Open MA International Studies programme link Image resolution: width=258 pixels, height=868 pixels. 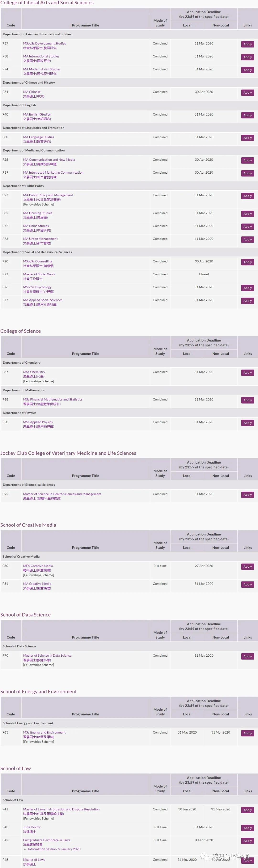coord(41,56)
